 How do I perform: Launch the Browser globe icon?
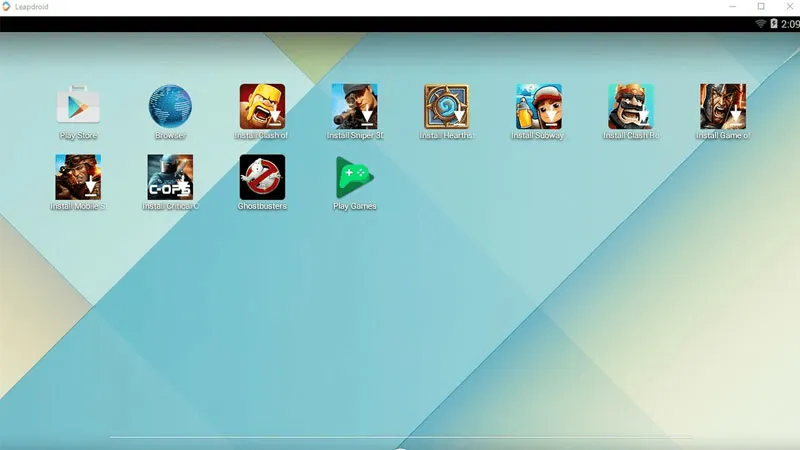170,106
